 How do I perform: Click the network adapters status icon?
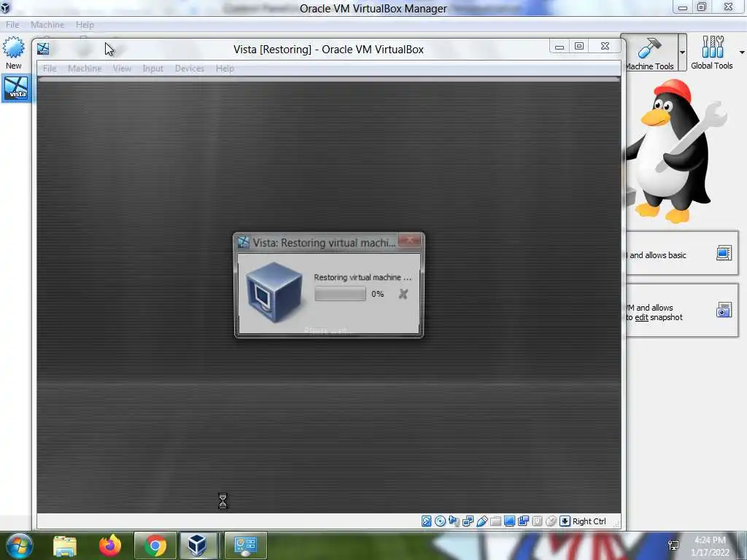pyautogui.click(x=468, y=521)
